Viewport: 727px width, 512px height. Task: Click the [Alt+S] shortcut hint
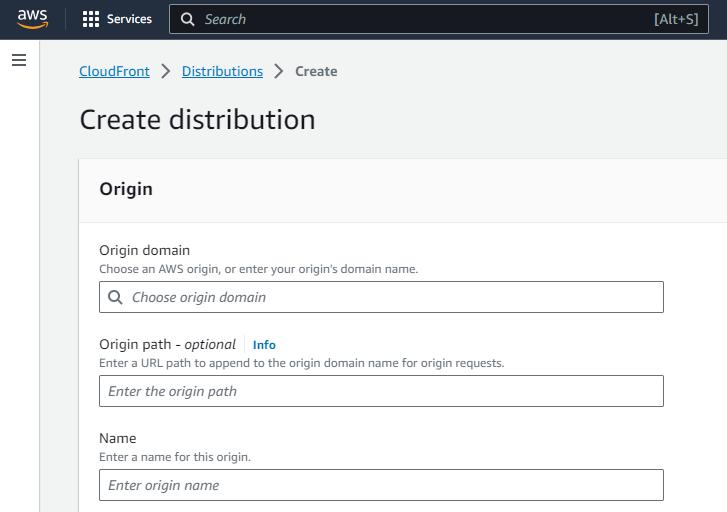pos(676,19)
